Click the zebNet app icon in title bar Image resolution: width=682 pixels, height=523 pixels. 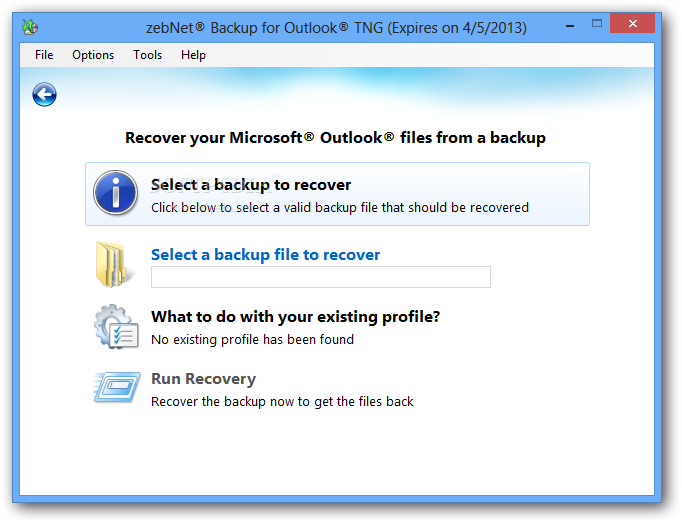[x=30, y=27]
